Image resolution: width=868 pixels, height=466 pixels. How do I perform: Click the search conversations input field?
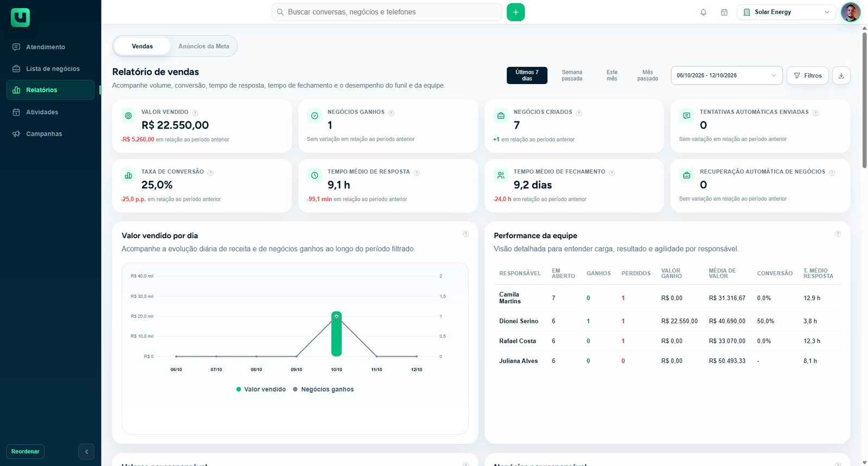[x=386, y=12]
